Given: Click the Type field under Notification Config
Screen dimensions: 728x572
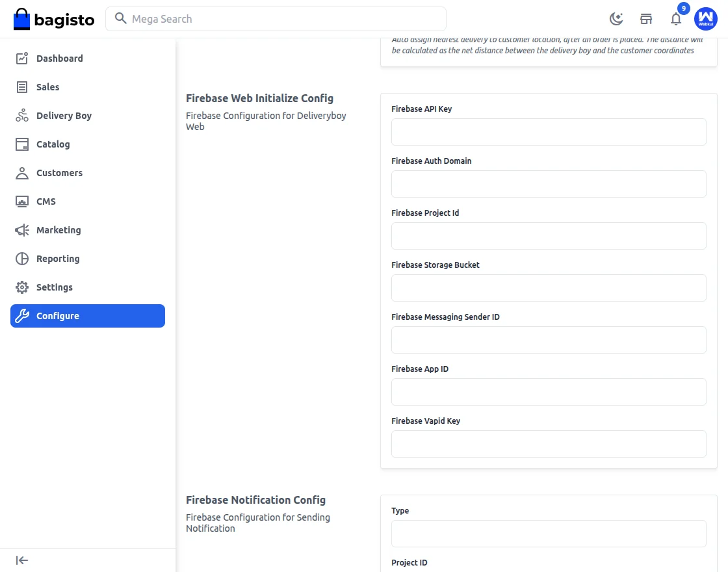Looking at the screenshot, I should (549, 534).
